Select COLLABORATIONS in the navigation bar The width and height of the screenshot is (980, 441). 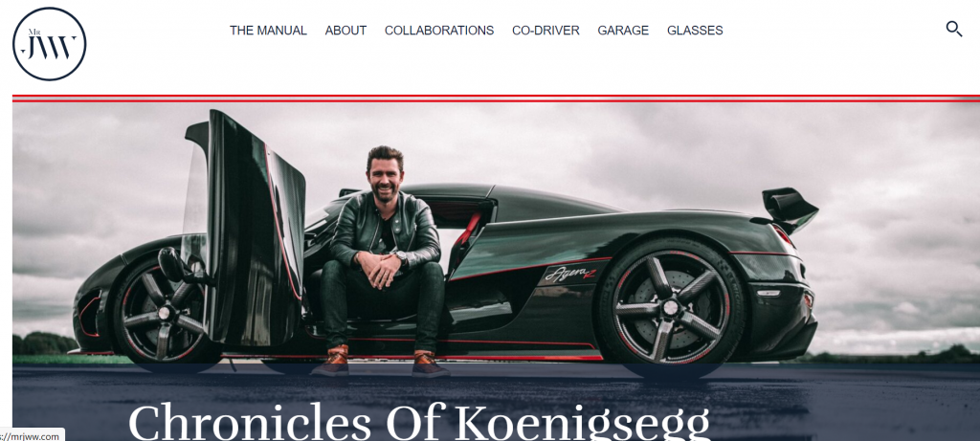(x=439, y=31)
